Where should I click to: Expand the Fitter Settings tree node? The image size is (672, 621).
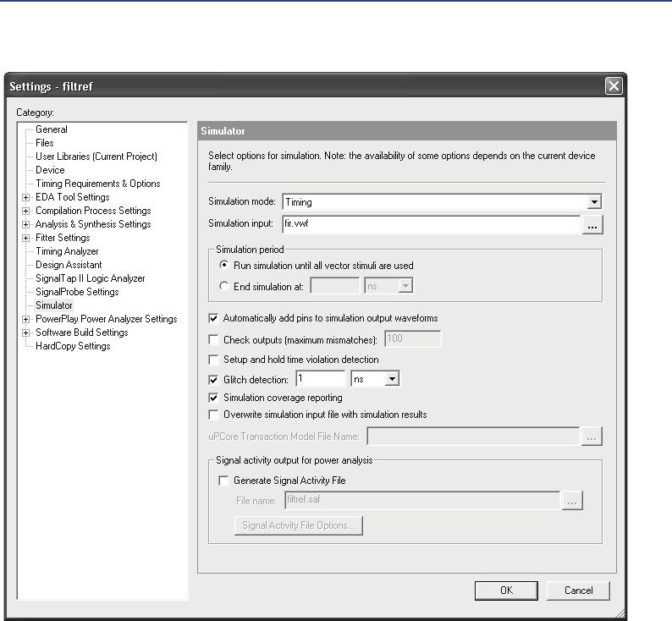pos(26,238)
